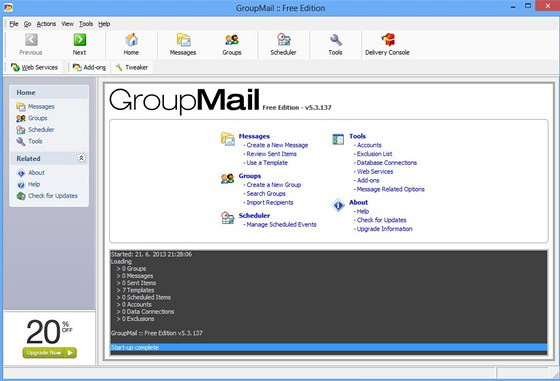Open Add-ons in secondary toolbar
This screenshot has width=560, height=381.
coord(89,67)
